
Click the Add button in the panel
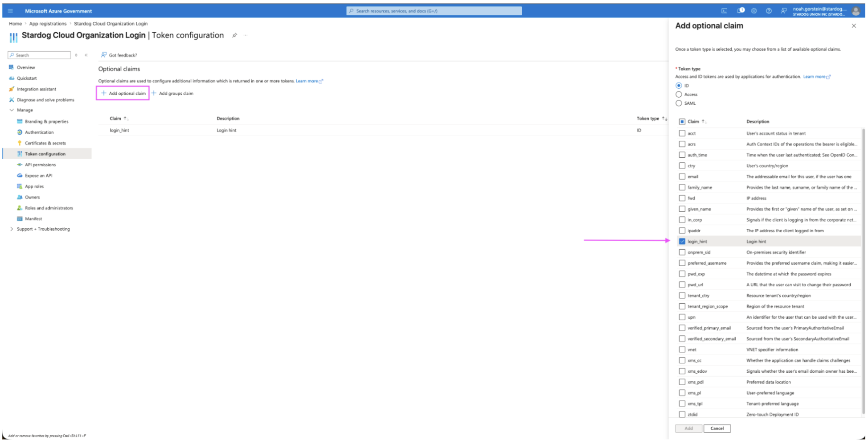pyautogui.click(x=688, y=429)
